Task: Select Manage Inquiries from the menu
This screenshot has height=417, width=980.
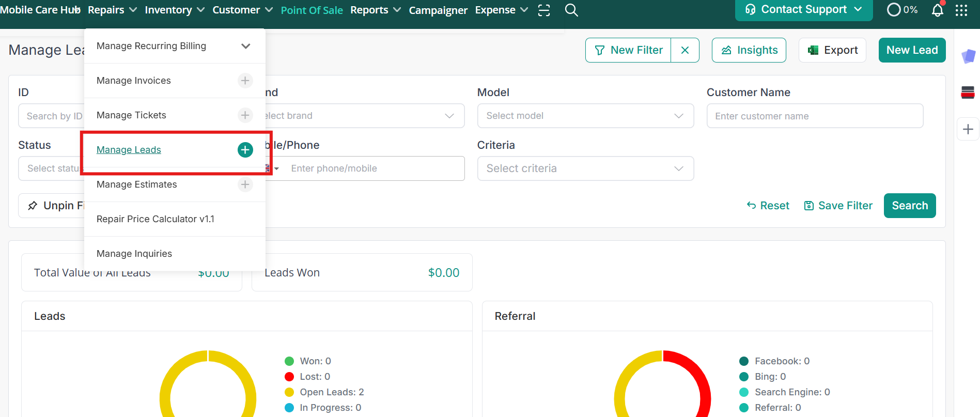Action: point(134,254)
